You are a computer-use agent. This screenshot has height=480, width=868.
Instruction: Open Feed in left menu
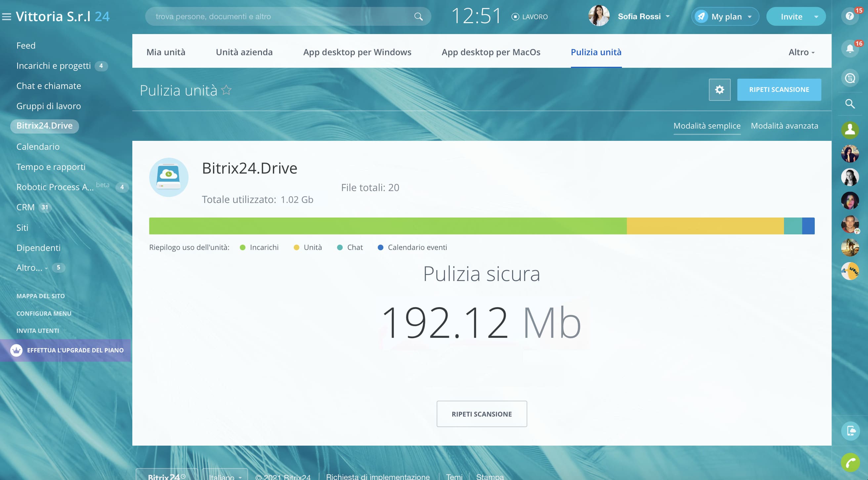point(26,46)
